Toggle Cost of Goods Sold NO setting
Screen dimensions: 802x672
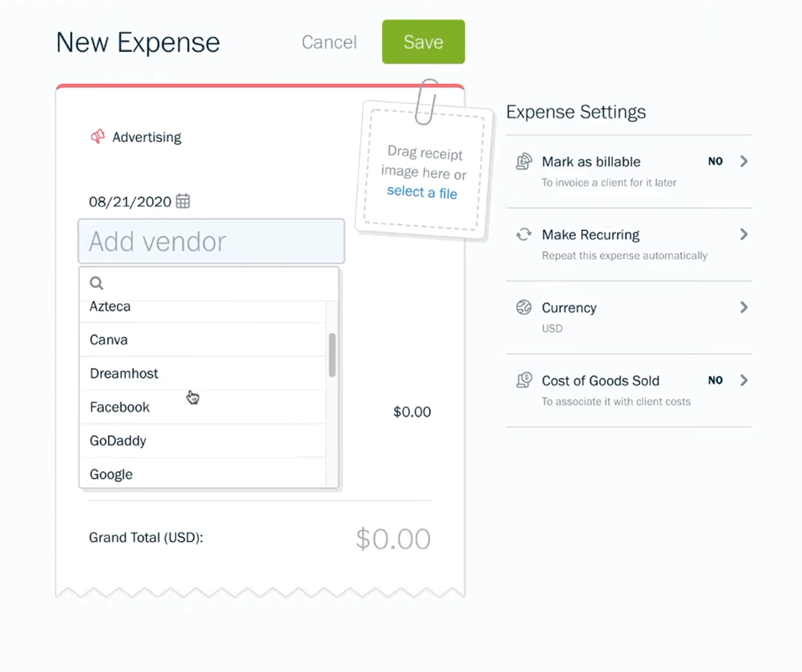715,381
